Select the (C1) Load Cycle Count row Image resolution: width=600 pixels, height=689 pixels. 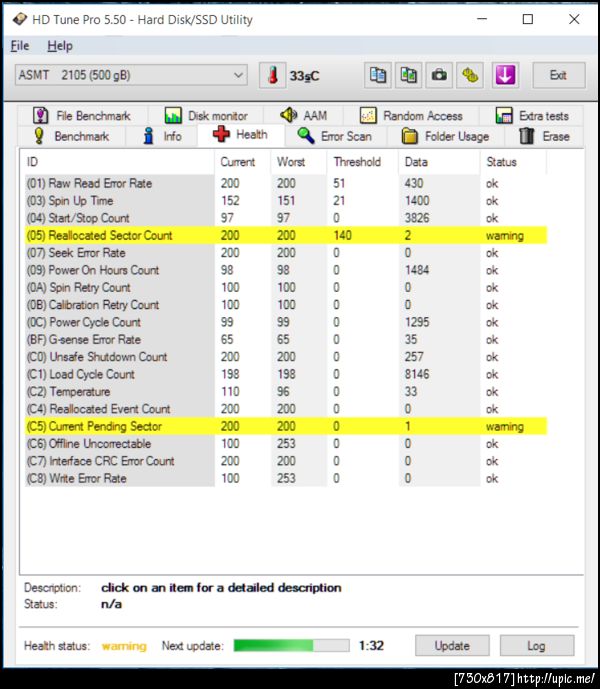tap(286, 374)
